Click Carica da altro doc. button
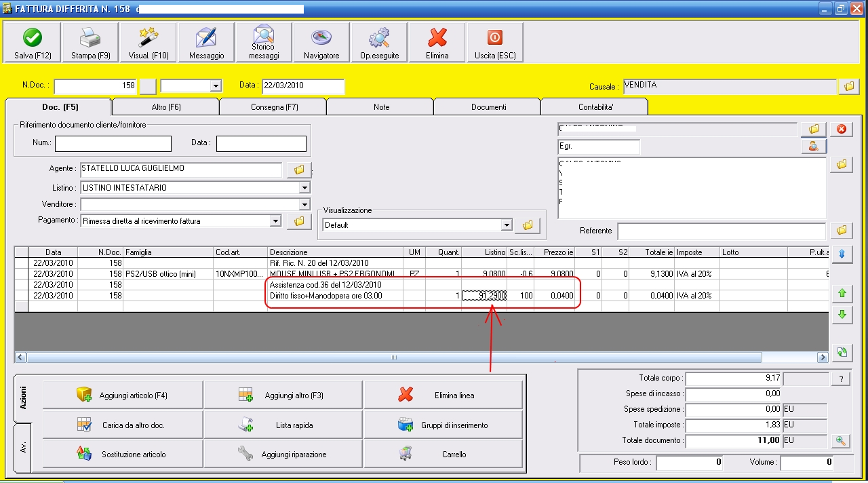 click(x=123, y=425)
